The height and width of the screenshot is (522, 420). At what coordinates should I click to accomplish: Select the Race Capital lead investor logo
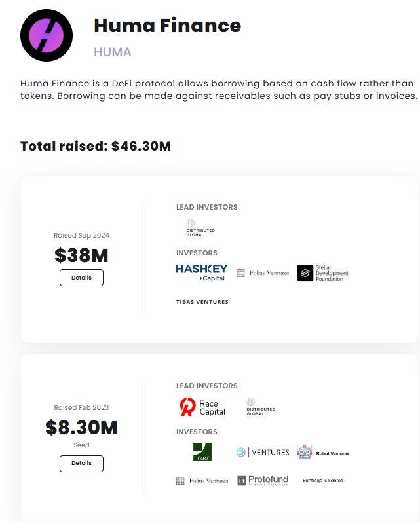pyautogui.click(x=202, y=407)
